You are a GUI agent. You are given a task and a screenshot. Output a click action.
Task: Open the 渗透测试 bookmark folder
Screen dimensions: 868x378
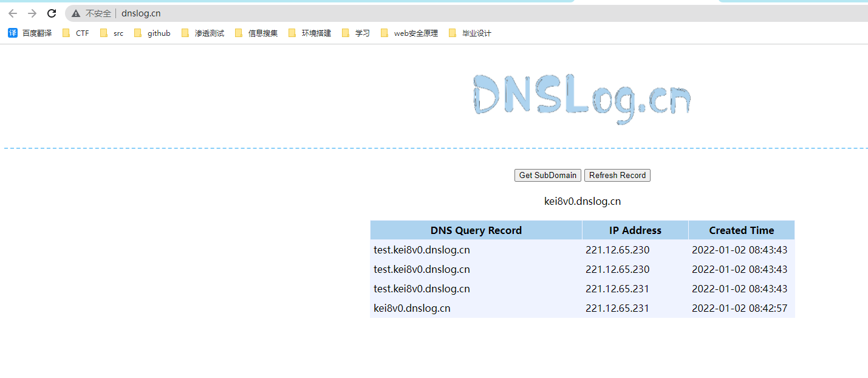tap(203, 33)
